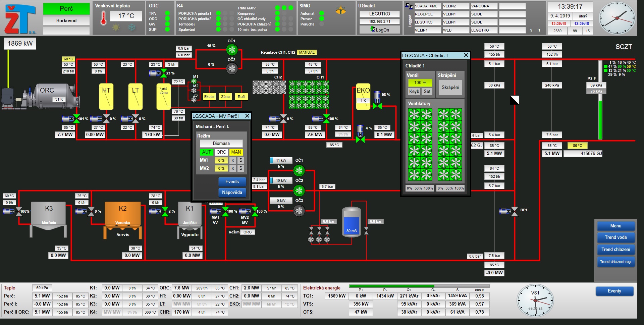Image resolution: width=644 pixels, height=325 pixels.
Task: Click the MV2 MV mixing valve
Action: click(255, 211)
